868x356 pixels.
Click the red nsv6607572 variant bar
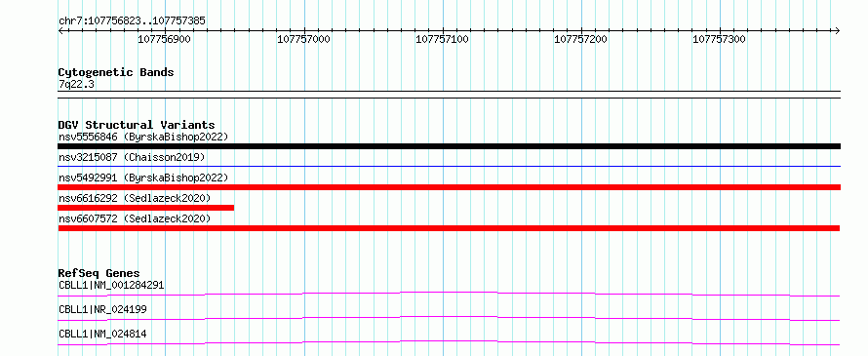click(x=449, y=228)
